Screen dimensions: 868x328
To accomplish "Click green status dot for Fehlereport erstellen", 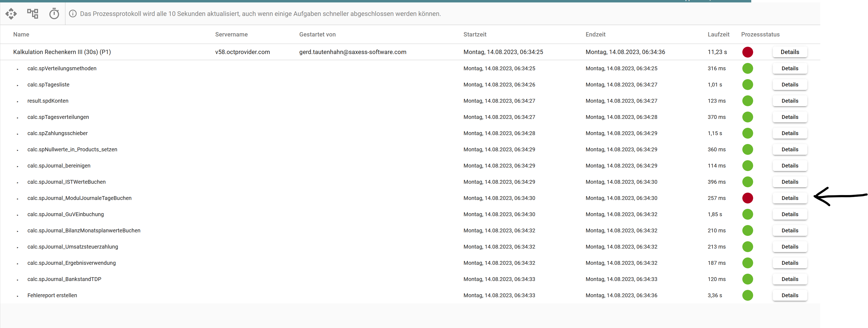I will 747,295.
